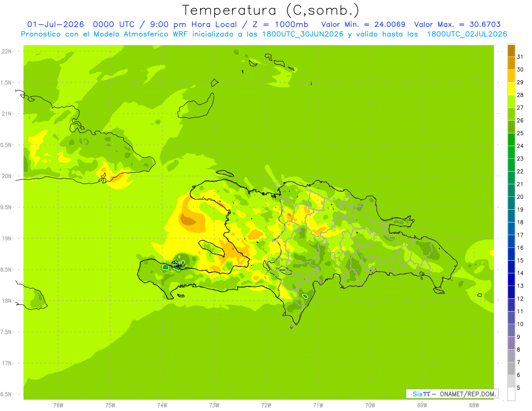532x411 pixels.
Task: Click the yellow colorbar segment between 28 and 29
Action: 511,88
